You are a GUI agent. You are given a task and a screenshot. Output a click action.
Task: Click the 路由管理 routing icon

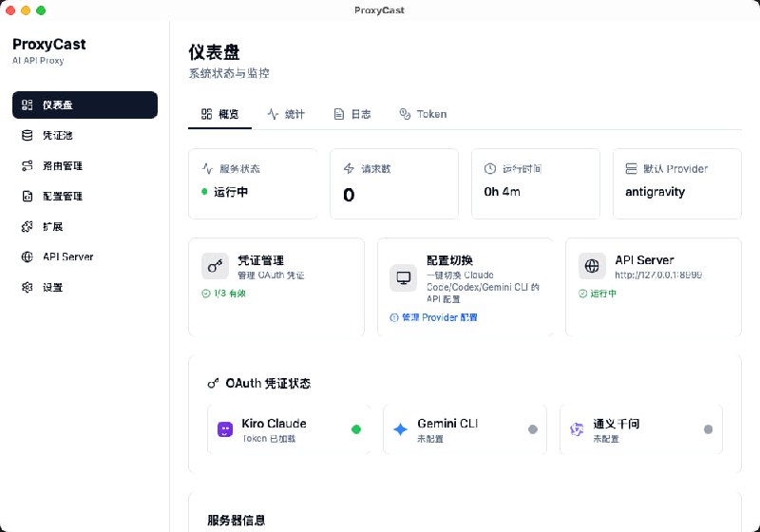28,165
